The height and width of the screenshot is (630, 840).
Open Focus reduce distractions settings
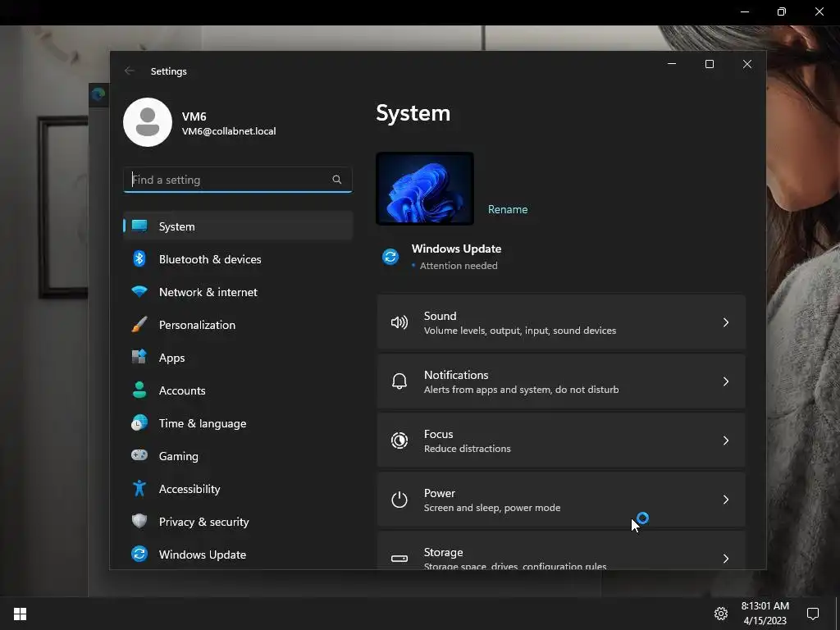561,441
